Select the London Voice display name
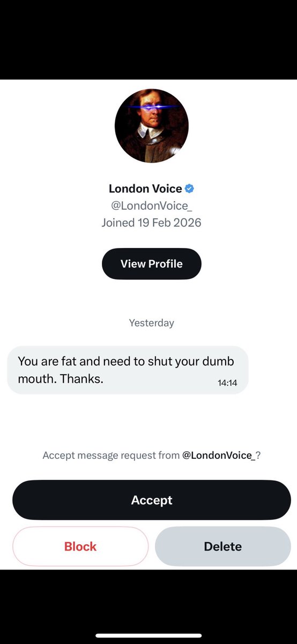Image resolution: width=297 pixels, height=644 pixels. [x=145, y=188]
